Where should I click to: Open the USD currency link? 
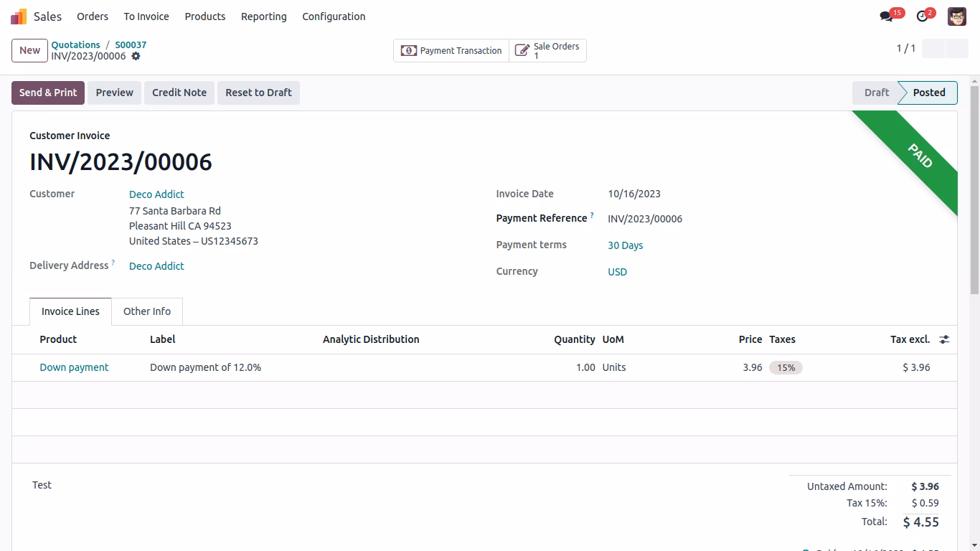[x=618, y=272]
